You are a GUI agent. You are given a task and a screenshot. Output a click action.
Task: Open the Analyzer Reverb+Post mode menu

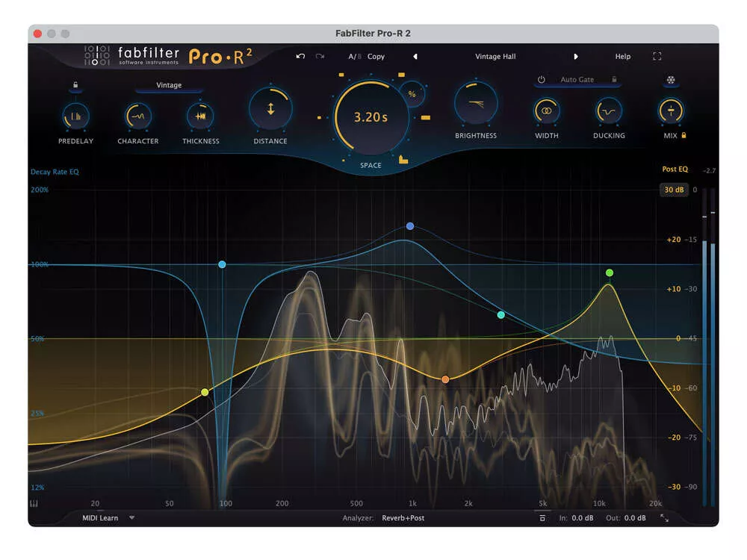(x=403, y=518)
